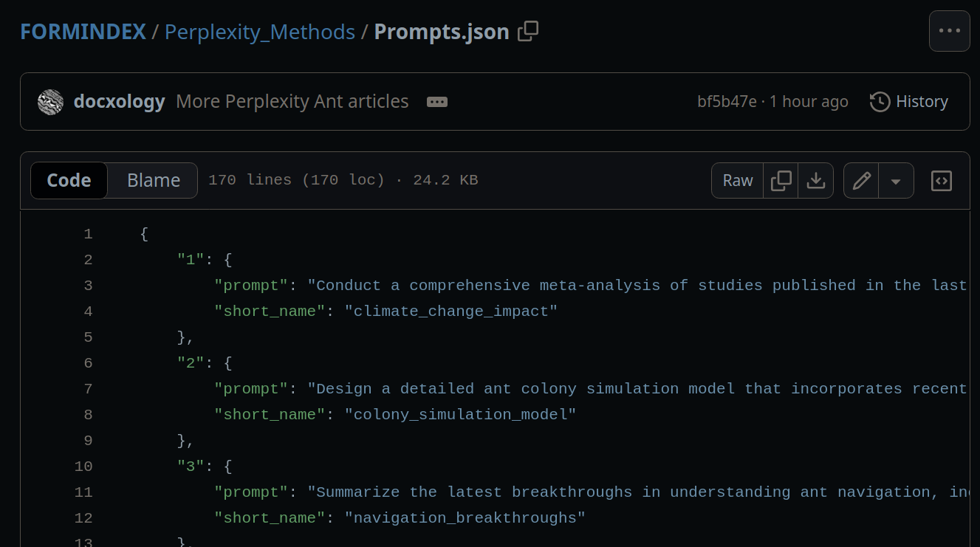The image size is (980, 547).
Task: Open the symbols panel icon
Action: 941,181
